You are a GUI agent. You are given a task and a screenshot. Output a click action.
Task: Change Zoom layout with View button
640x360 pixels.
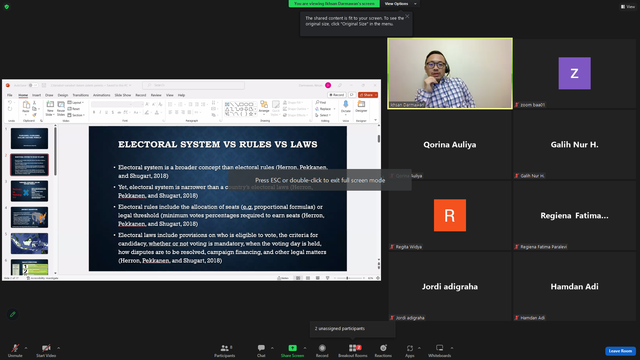[628, 7]
